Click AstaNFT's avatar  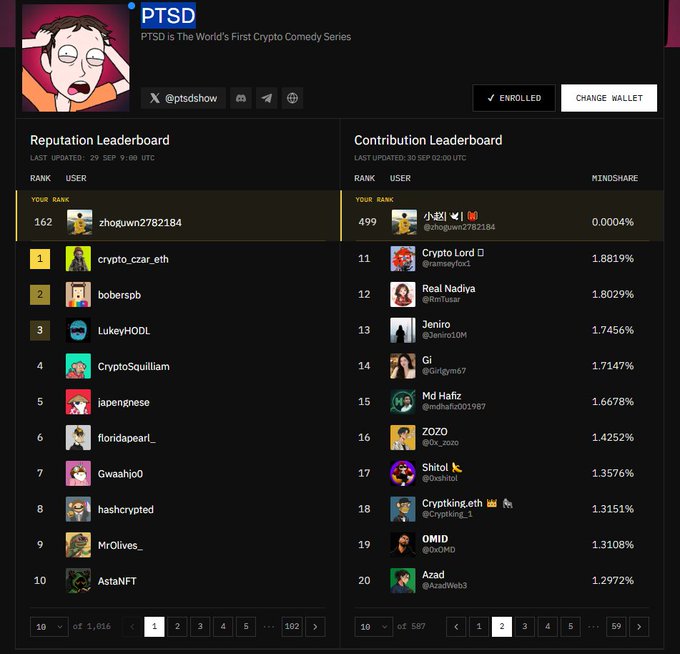[x=78, y=581]
